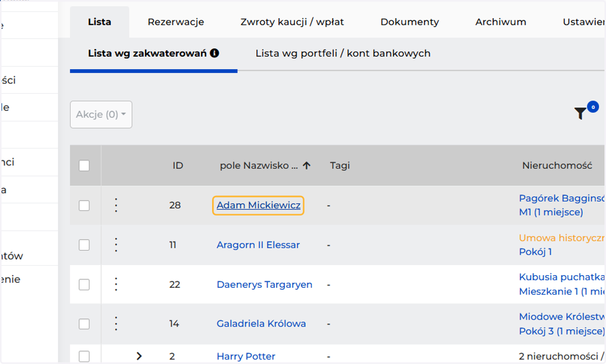The image size is (606, 364).
Task: Open the filter funnel icon
Action: (580, 114)
